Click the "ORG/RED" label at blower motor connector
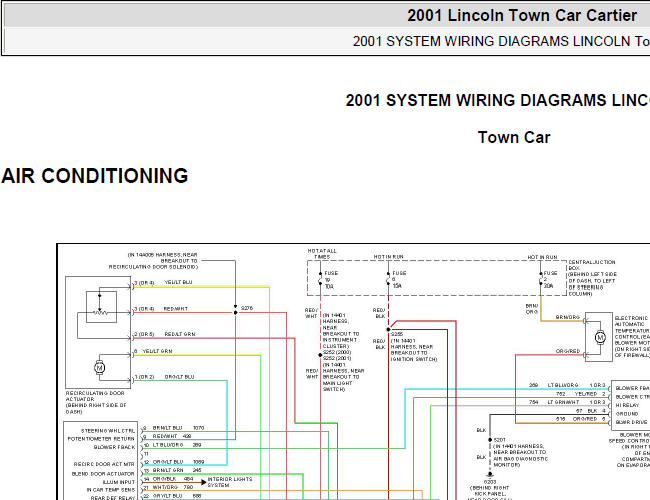This screenshot has height=500, width=650. pyautogui.click(x=568, y=351)
